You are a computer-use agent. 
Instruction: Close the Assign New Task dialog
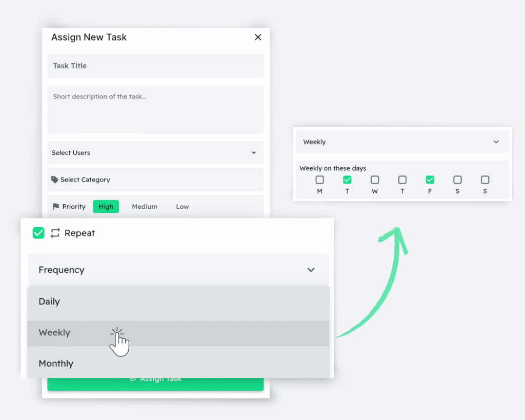coord(258,37)
